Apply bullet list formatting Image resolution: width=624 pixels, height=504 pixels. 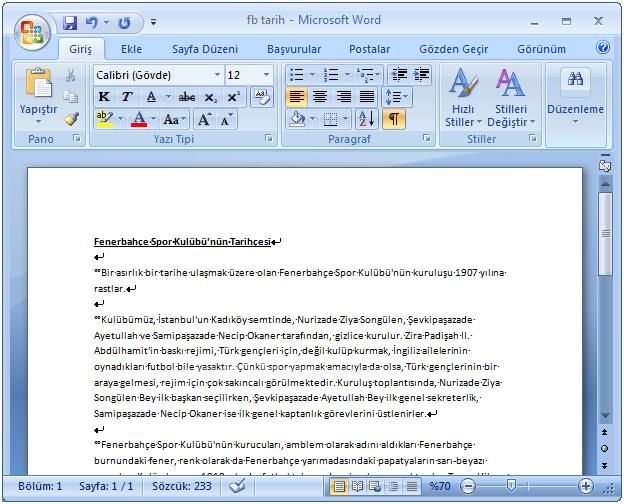click(x=297, y=74)
